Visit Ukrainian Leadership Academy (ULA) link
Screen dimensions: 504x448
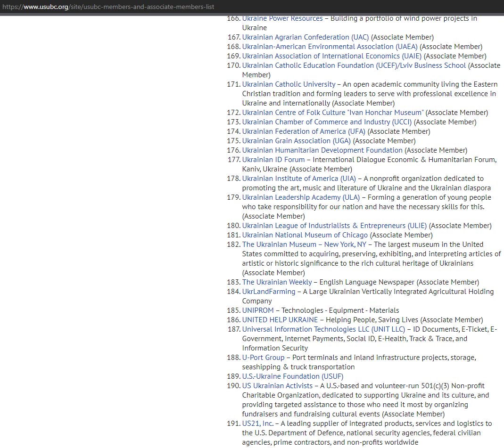tap(301, 197)
